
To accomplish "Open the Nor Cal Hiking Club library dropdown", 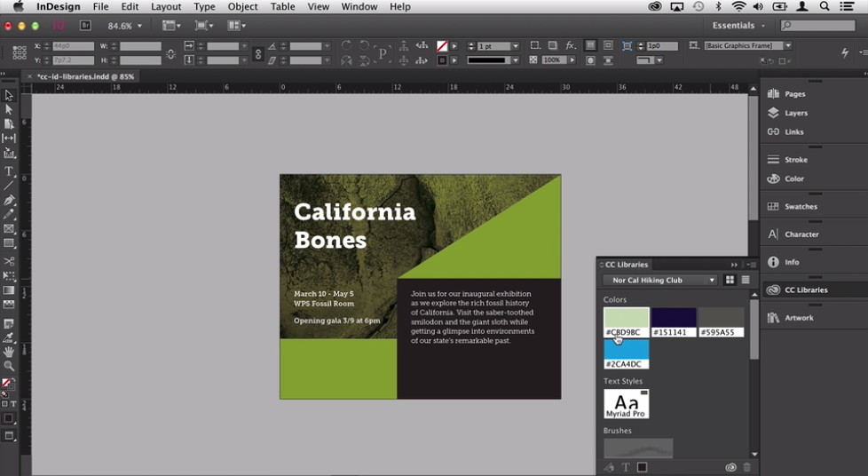I will [x=659, y=280].
